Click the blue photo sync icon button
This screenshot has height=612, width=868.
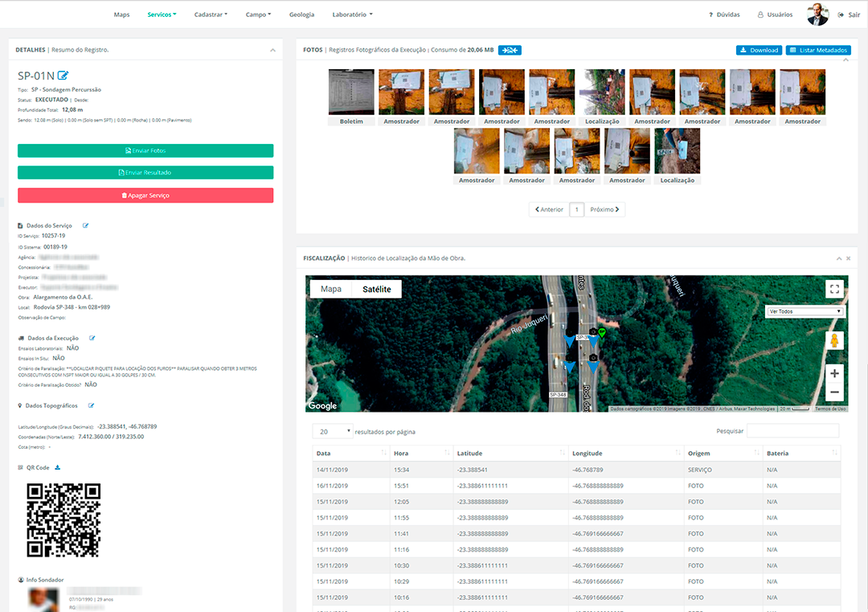[510, 51]
